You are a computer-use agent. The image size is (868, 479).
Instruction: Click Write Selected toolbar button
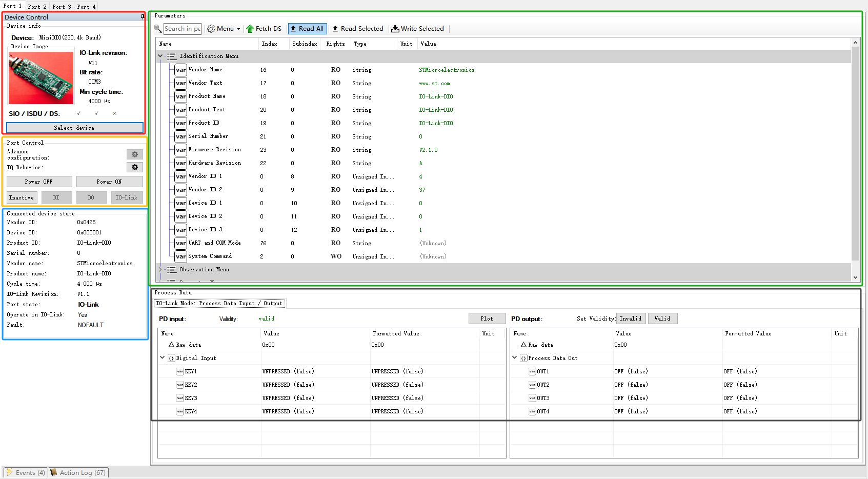pos(417,29)
